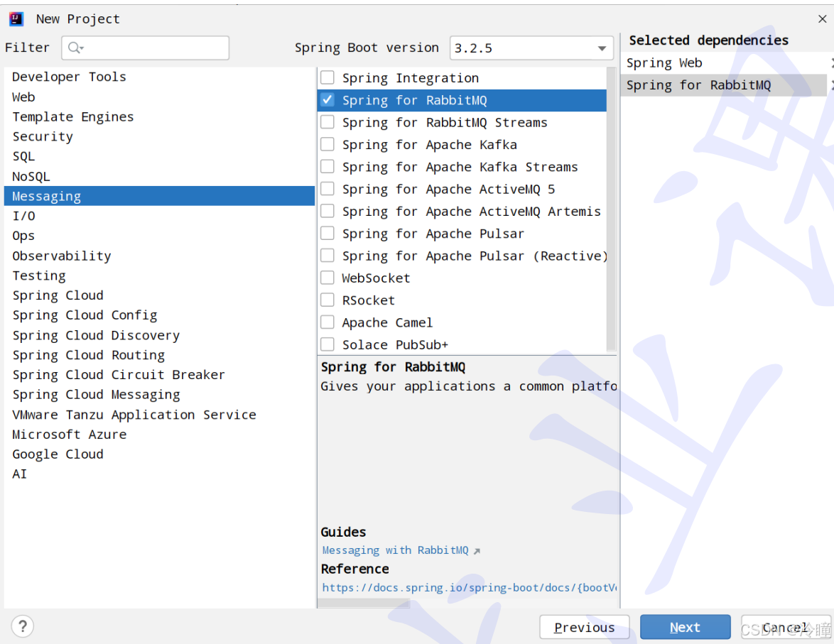Click the IntelliJ IDEA logo icon
The width and height of the screenshot is (834, 644).
[16, 19]
